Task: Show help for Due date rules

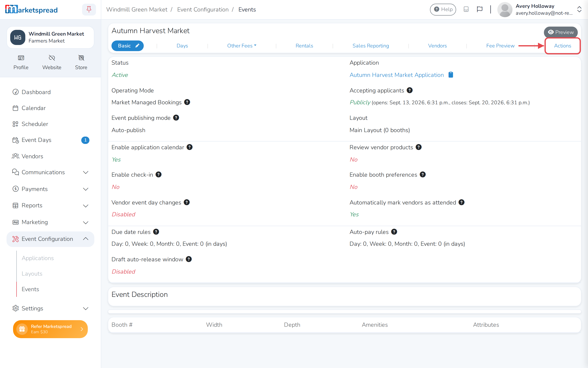Action: click(x=156, y=232)
